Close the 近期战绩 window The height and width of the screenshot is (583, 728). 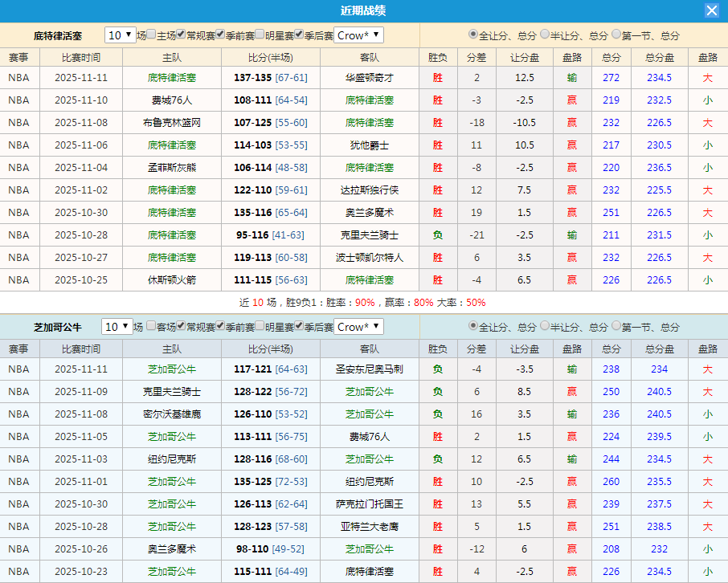tap(712, 10)
